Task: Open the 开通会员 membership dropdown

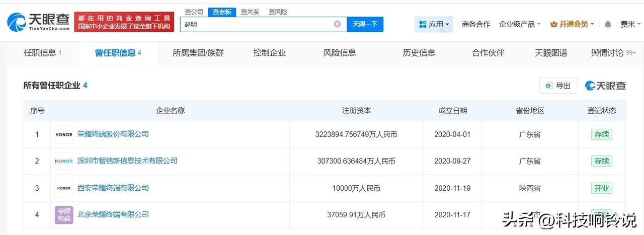Action: click(x=573, y=24)
